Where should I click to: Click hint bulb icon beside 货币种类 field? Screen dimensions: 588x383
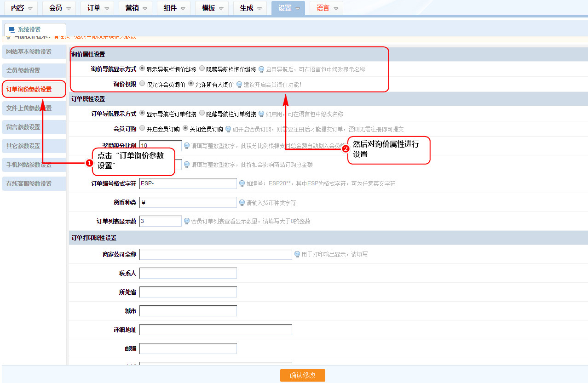242,202
